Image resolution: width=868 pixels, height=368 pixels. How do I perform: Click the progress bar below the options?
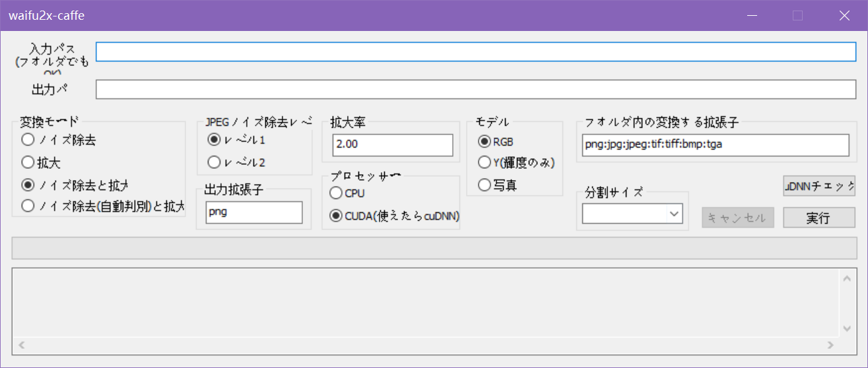(x=434, y=248)
